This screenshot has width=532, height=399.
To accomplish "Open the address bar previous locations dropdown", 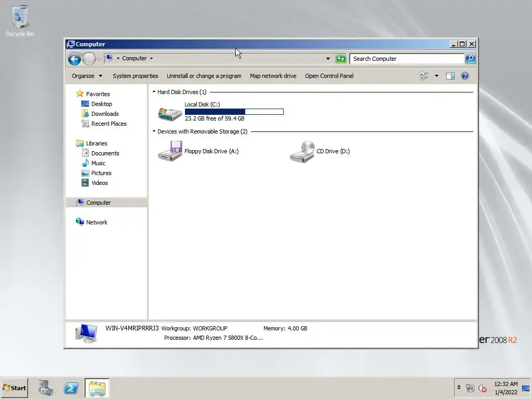I will [328, 58].
